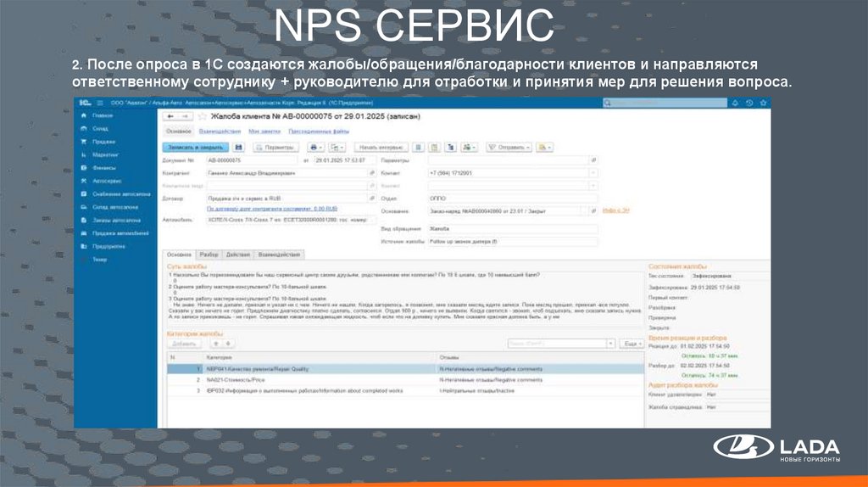
Task: Click the Добавить category button
Action: point(184,344)
